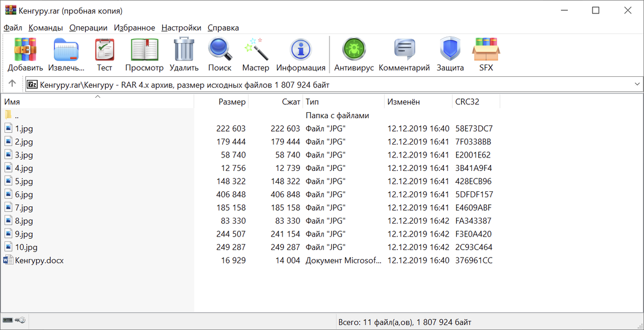Click packed size 12 739 for 4.jpg

coord(288,168)
